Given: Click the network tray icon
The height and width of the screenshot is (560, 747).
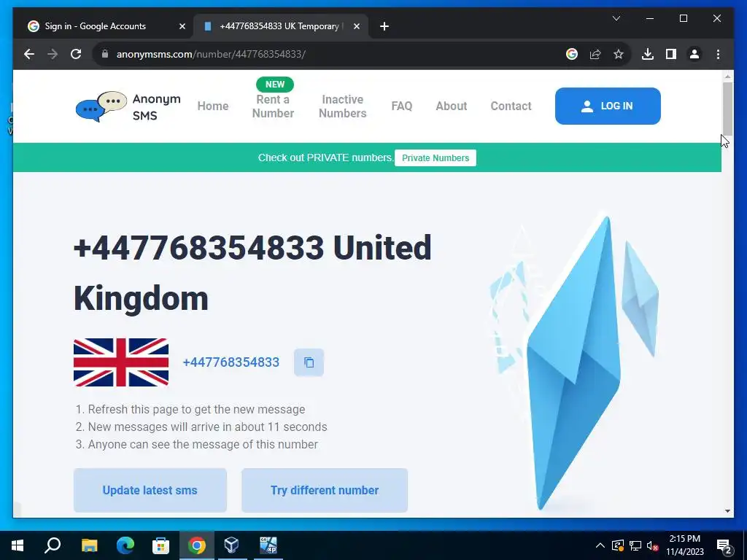Looking at the screenshot, I should [x=635, y=545].
